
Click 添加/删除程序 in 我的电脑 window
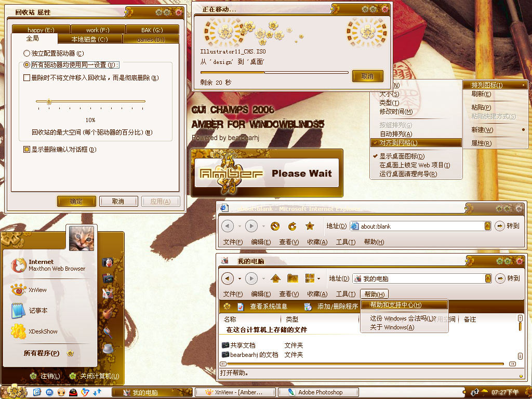331,307
